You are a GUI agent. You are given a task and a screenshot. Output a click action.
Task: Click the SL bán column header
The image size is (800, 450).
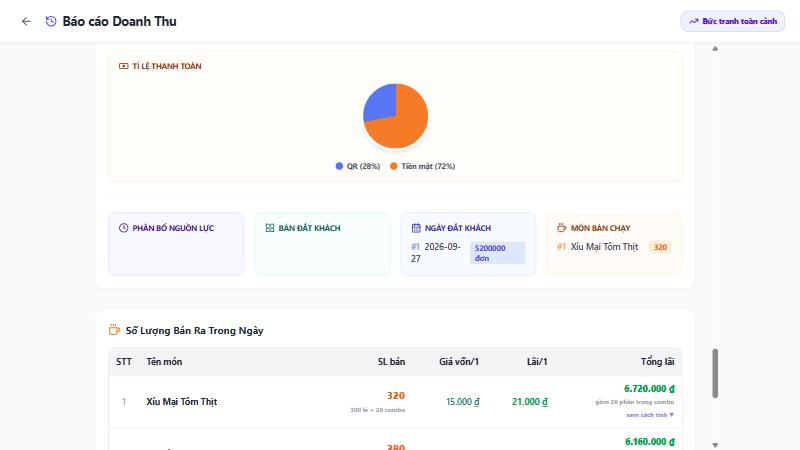click(391, 362)
